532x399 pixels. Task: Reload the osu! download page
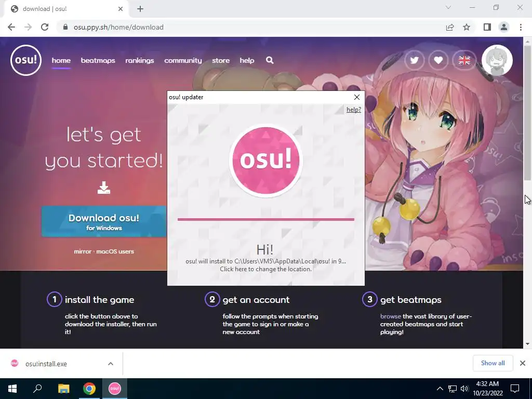tap(45, 27)
